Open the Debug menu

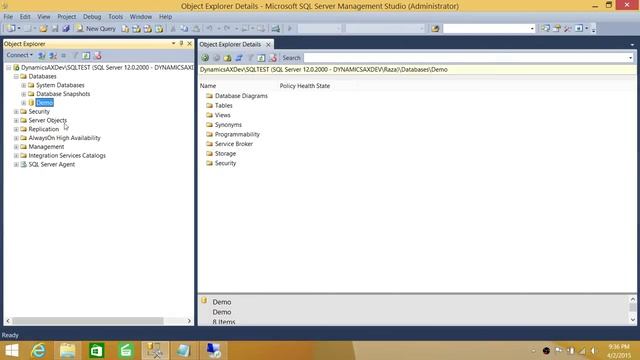coord(92,17)
